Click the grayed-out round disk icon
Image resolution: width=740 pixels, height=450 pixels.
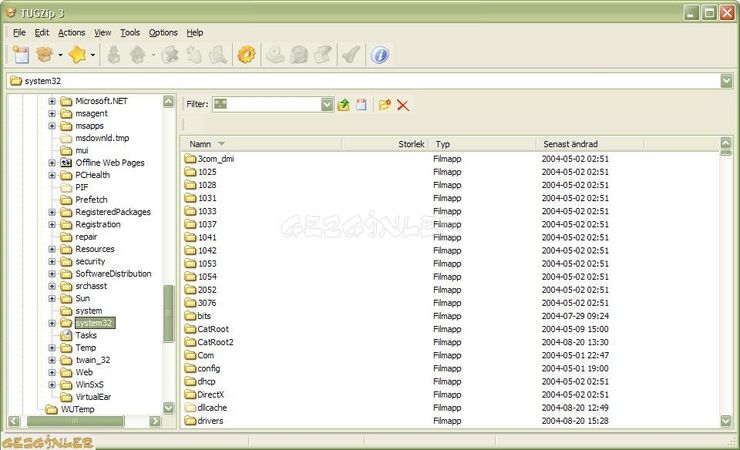point(299,55)
